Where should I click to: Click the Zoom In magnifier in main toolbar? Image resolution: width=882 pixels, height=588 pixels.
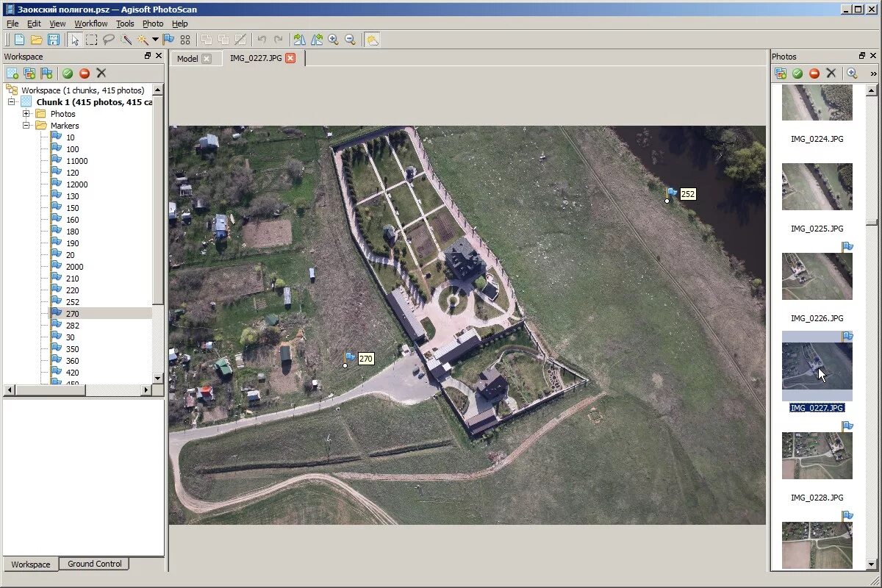333,40
